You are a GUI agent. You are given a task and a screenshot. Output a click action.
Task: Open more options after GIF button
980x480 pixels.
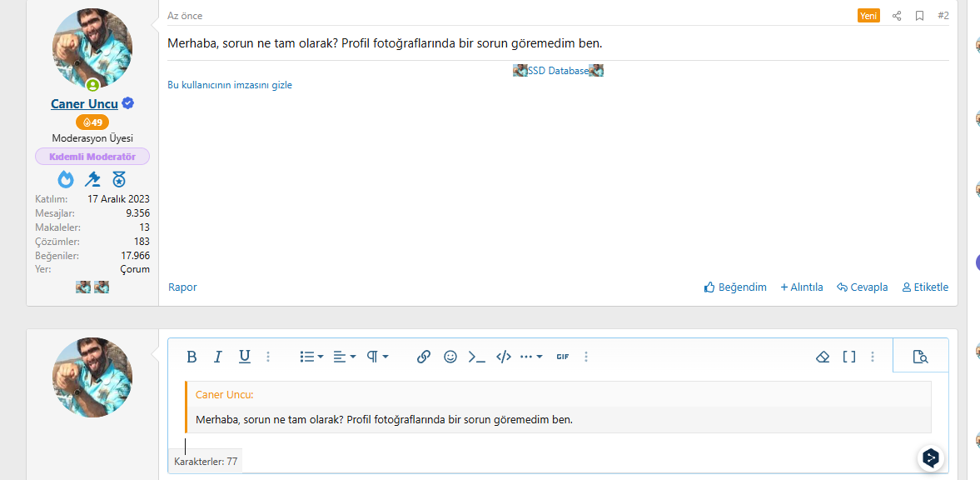(585, 357)
